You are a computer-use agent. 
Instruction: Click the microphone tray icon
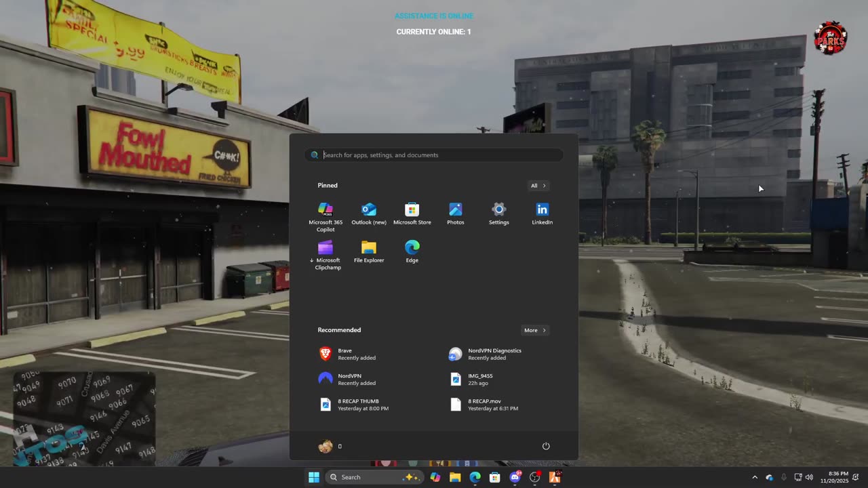pyautogui.click(x=784, y=477)
